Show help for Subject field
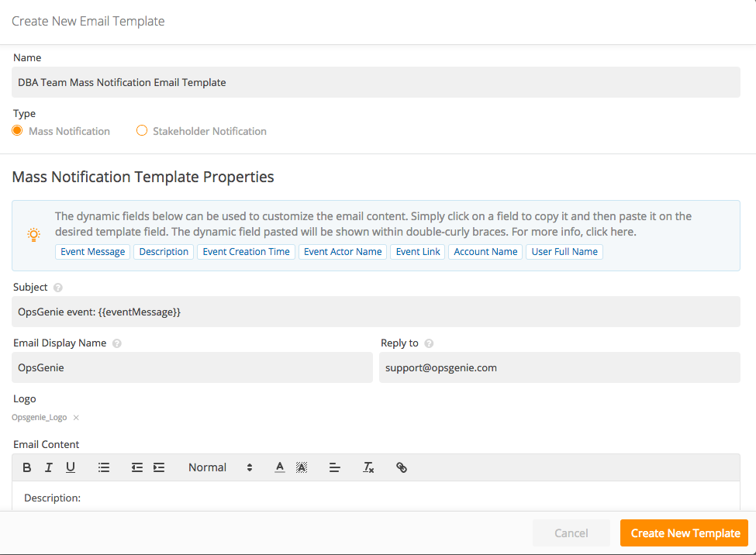This screenshot has width=756, height=555. 58,288
